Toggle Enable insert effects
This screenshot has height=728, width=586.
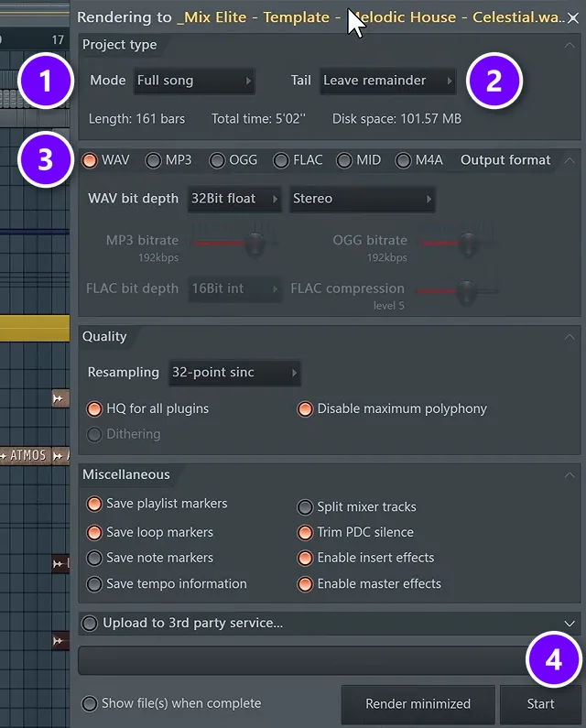(305, 558)
